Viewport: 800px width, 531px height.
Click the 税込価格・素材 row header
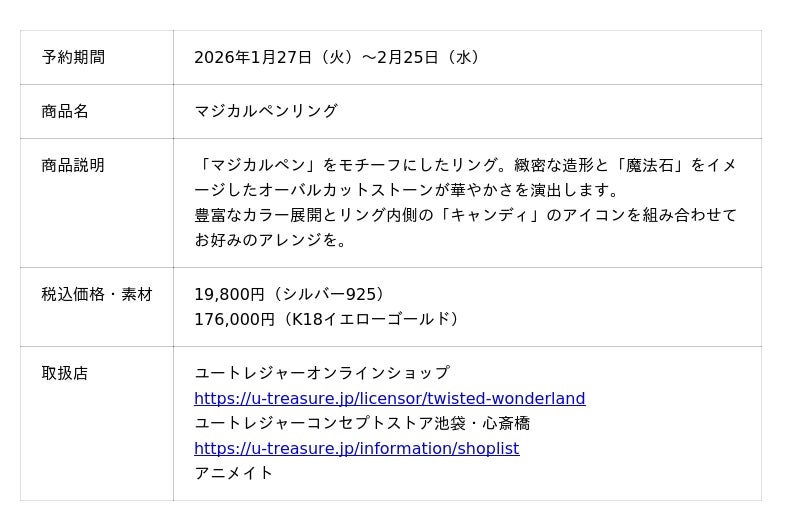pyautogui.click(x=97, y=294)
